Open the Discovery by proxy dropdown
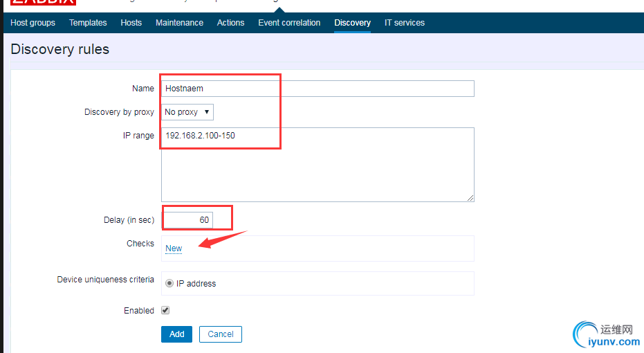The width and height of the screenshot is (644, 353). pyautogui.click(x=187, y=111)
